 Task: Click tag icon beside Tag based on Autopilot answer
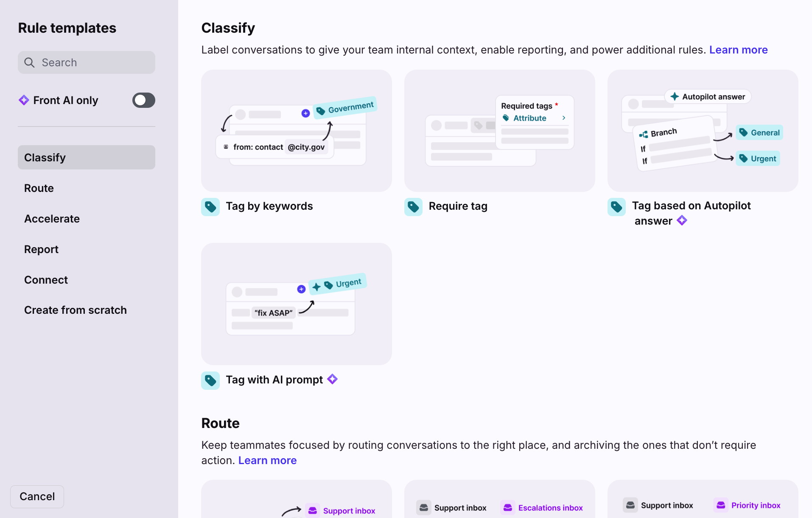pos(616,207)
